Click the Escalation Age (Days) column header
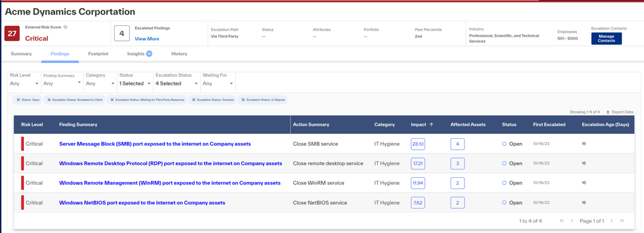Viewport: 644px width, 233px height. coord(606,124)
